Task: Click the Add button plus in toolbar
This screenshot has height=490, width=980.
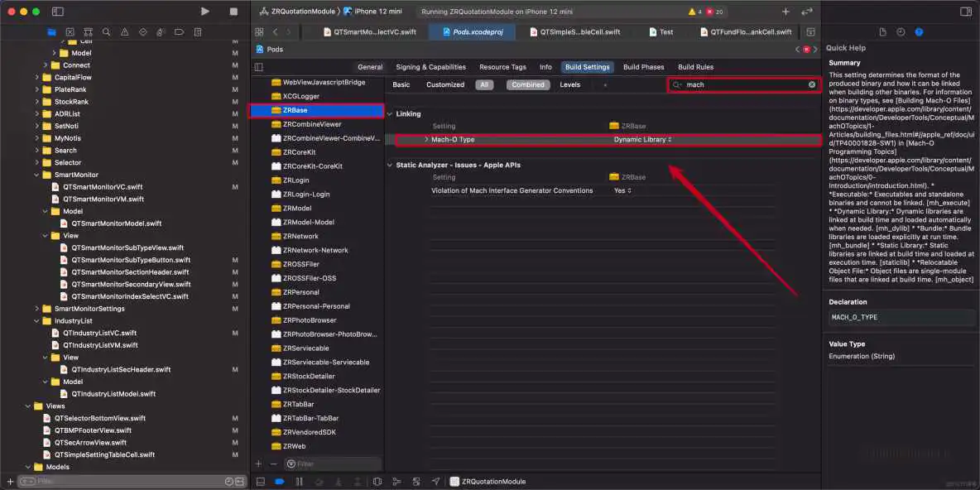Action: [785, 12]
